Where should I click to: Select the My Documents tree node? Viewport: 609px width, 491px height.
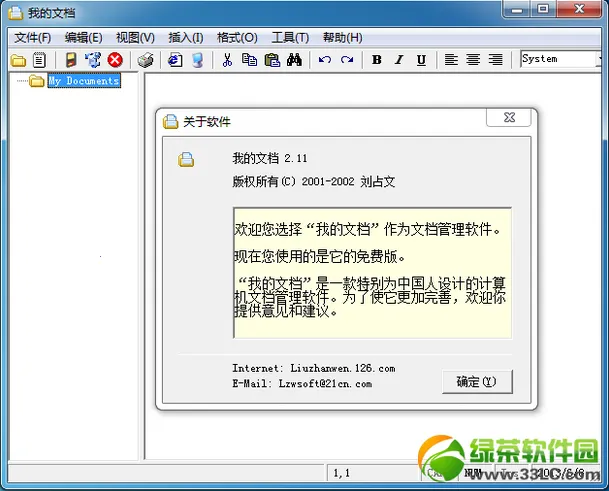(83, 81)
